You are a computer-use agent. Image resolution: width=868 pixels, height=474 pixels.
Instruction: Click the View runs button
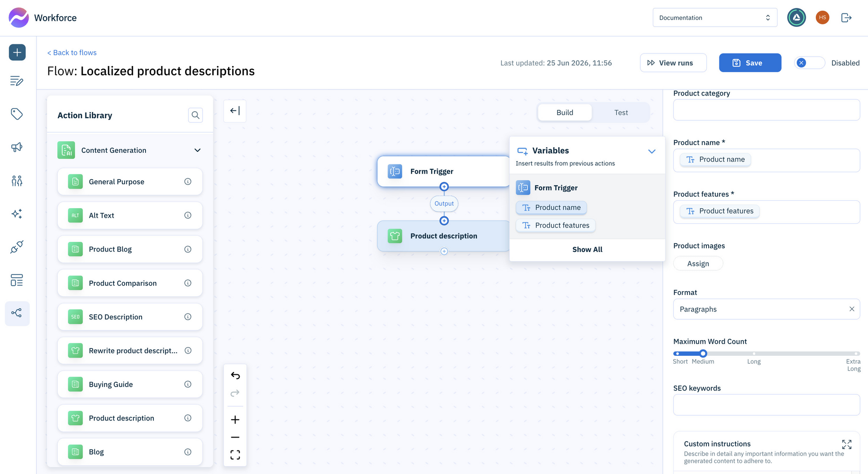click(x=673, y=63)
